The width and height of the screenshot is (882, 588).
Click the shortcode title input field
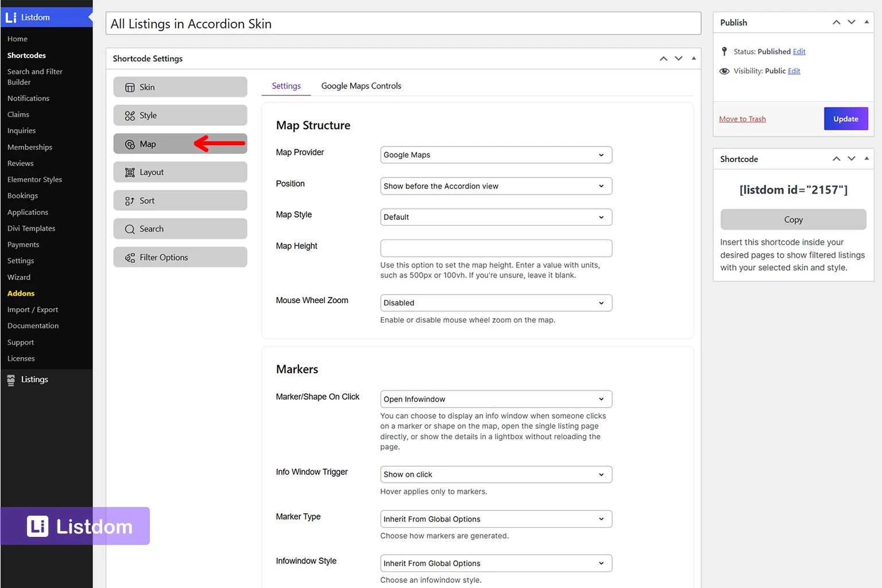click(403, 24)
